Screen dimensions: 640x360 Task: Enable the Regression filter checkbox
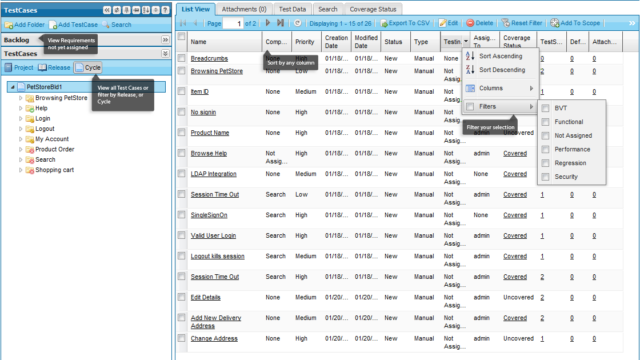click(x=545, y=163)
